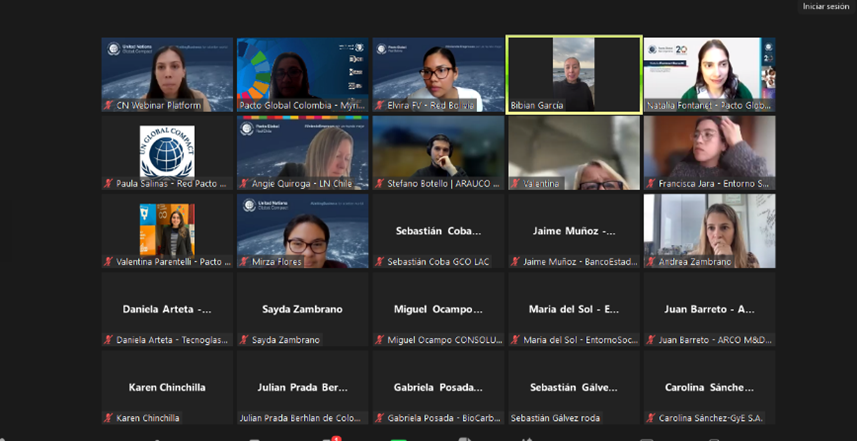Click the muted mic icon beside CN Webinar Platform
The width and height of the screenshot is (857, 441).
point(109,105)
